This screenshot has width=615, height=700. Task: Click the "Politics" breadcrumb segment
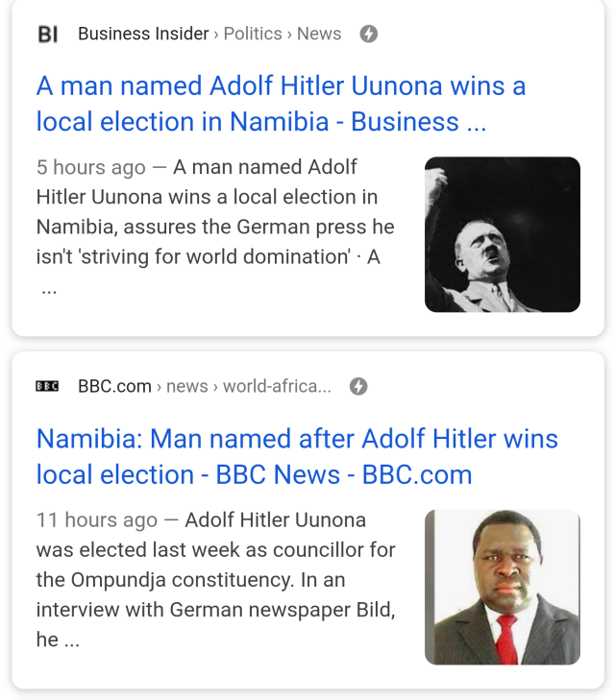click(253, 34)
